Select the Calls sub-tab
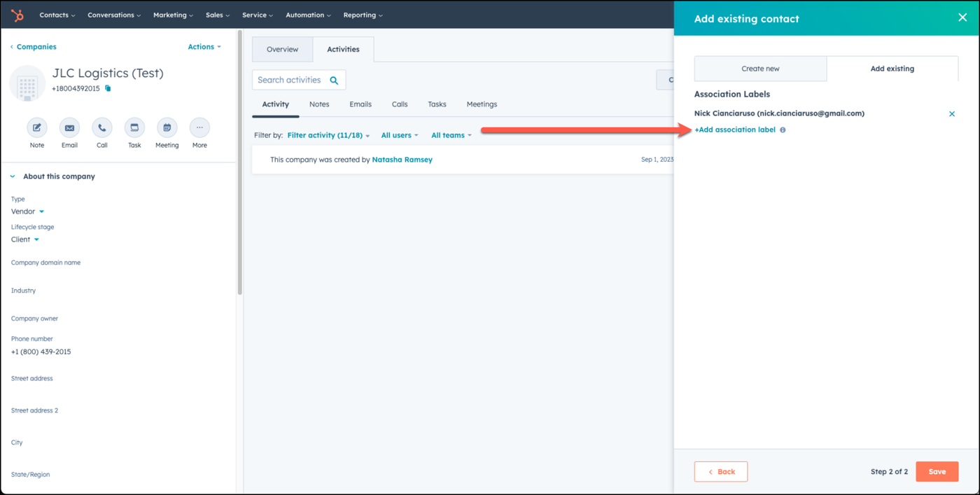Viewport: 980px width, 495px height. [400, 104]
